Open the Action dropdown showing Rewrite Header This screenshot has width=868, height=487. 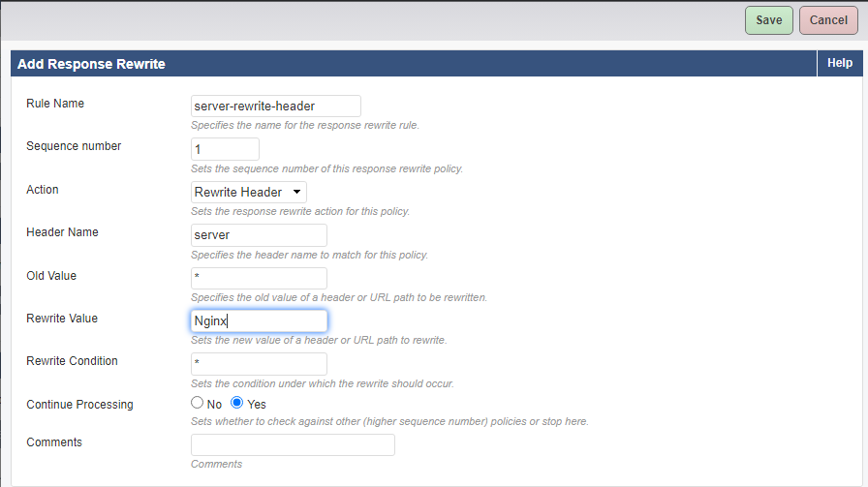tap(249, 192)
